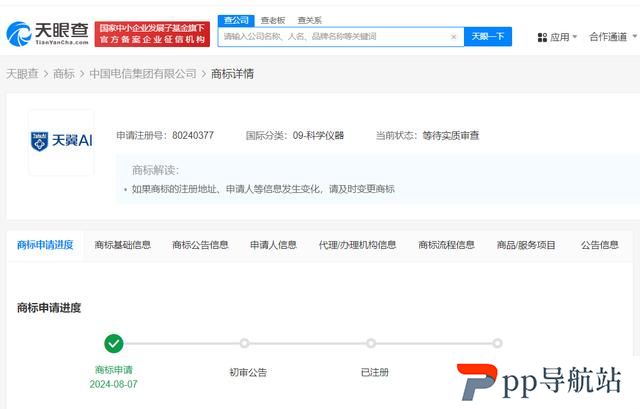Image resolution: width=640 pixels, height=409 pixels.
Task: Click the 等待实质审查 status value
Action: [451, 136]
